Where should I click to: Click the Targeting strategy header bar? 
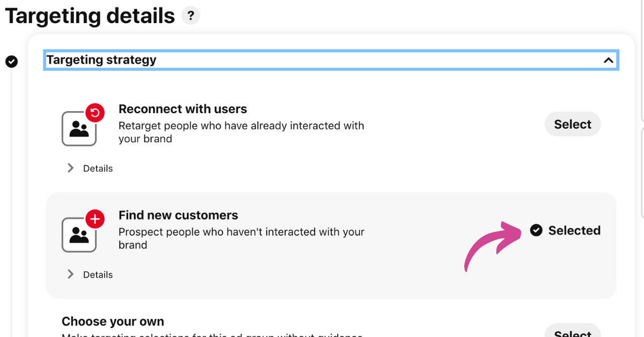coord(331,60)
